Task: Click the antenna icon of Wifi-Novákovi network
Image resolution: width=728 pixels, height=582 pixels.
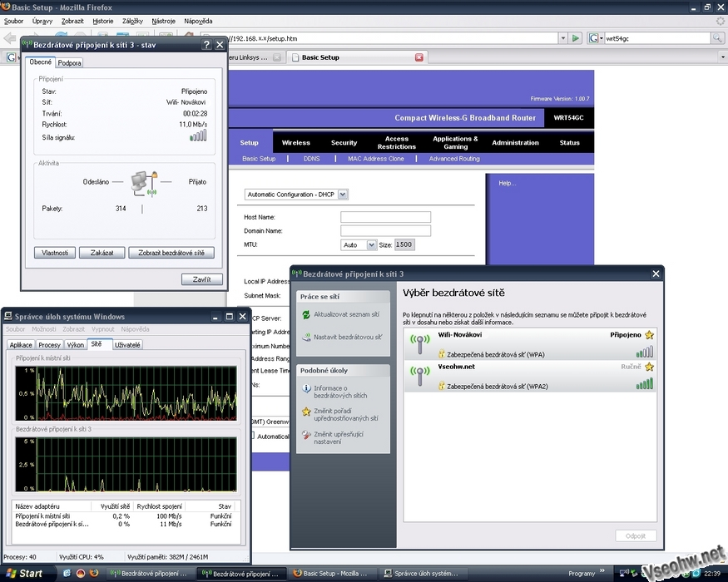Action: point(419,344)
